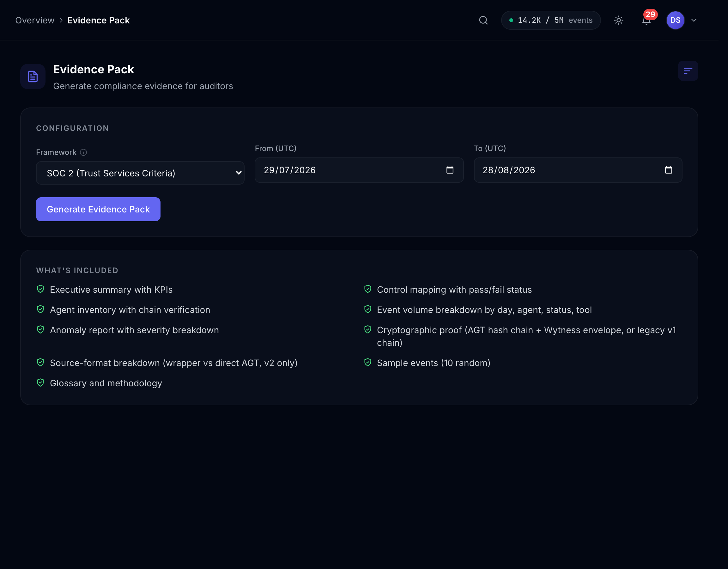Toggle the light/dark theme sun icon
The width and height of the screenshot is (728, 569).
coord(619,20)
